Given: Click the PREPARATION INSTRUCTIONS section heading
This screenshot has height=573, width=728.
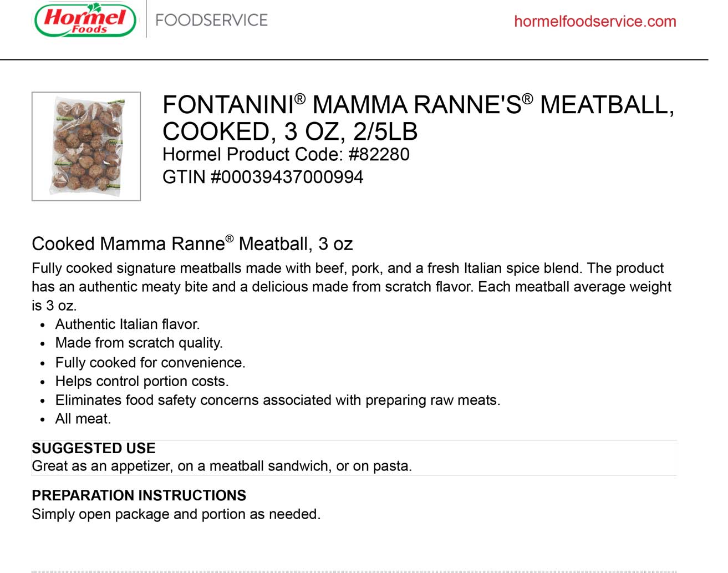Looking at the screenshot, I should [139, 495].
